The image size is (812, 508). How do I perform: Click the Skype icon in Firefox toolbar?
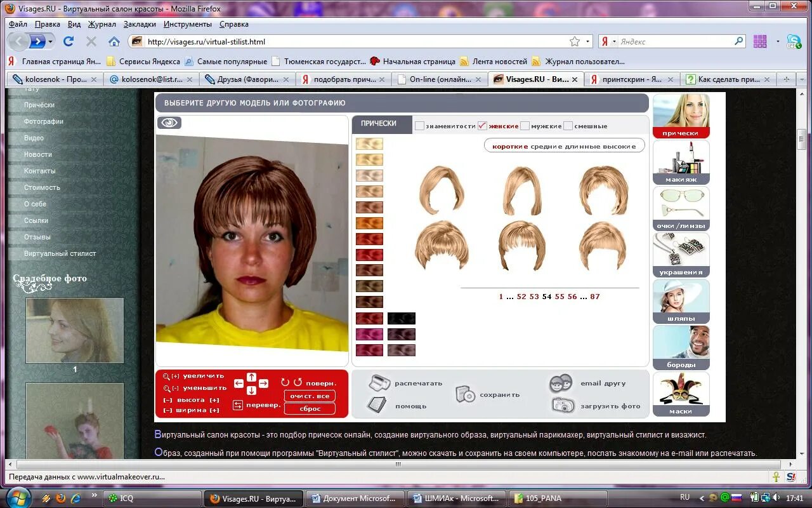794,41
